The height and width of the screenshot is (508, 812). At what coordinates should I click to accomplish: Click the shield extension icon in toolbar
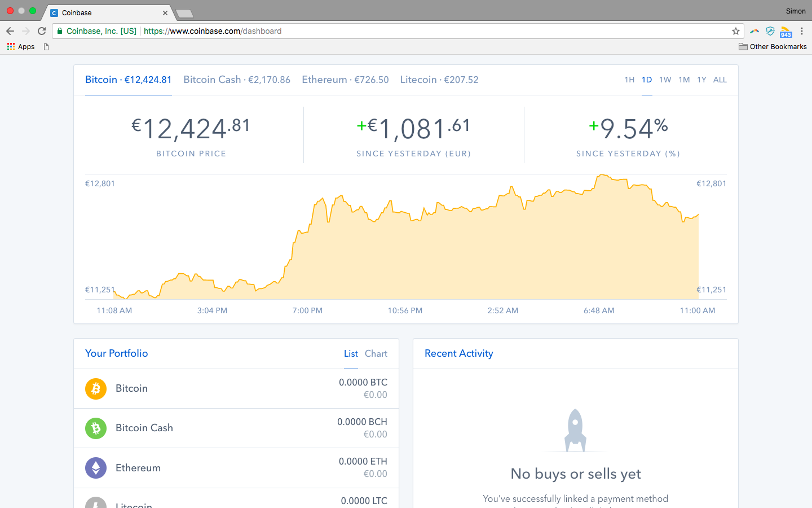(770, 31)
